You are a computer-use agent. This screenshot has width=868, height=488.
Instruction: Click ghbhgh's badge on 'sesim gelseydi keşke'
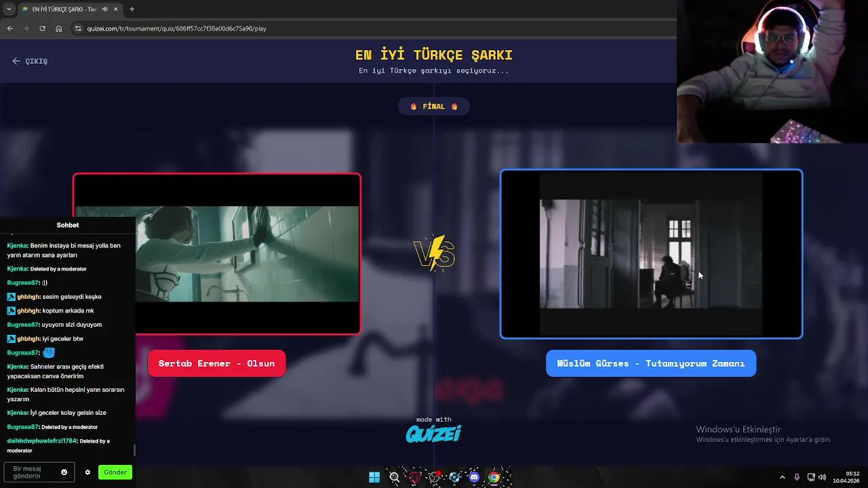(11, 297)
